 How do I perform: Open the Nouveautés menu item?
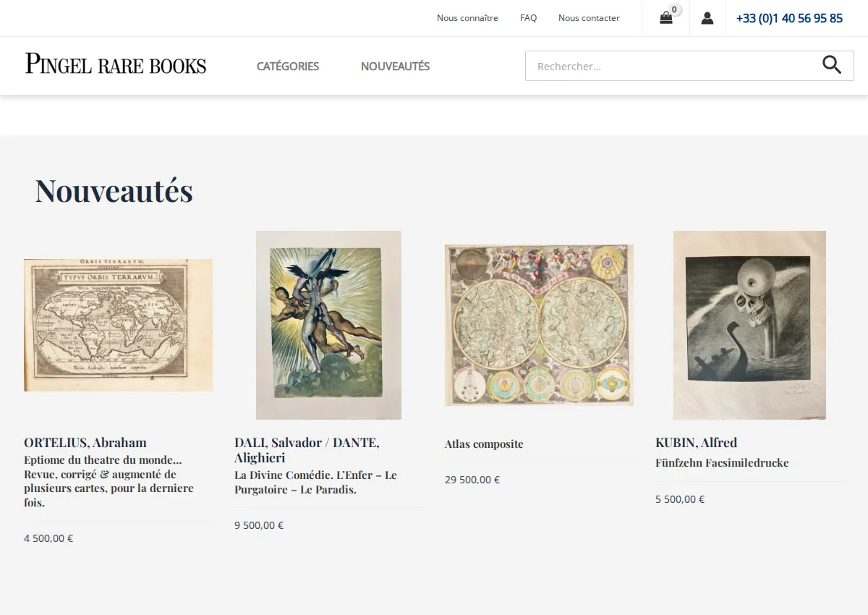395,66
